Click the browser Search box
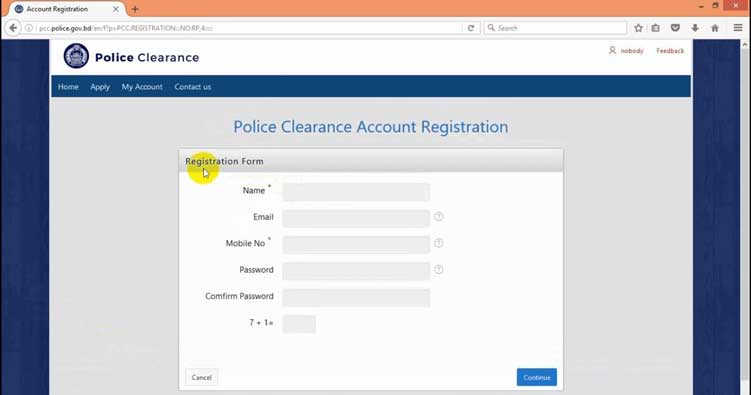 pyautogui.click(x=556, y=28)
